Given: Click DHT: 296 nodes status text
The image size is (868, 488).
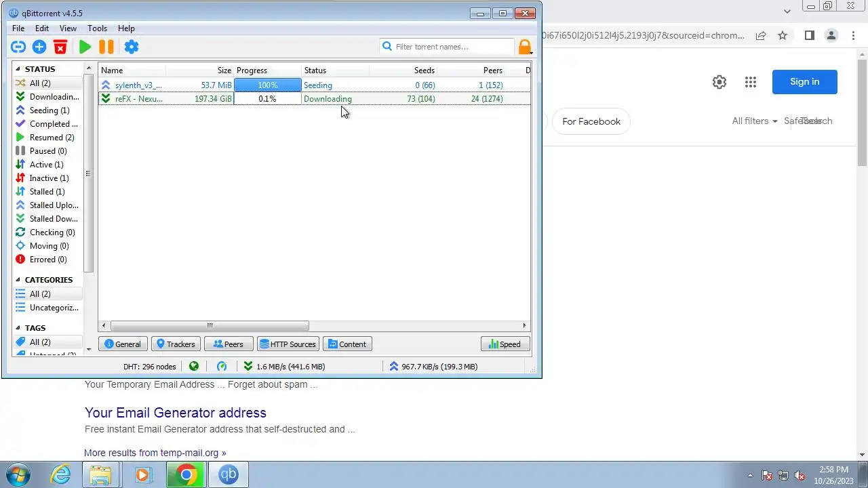Looking at the screenshot, I should pyautogui.click(x=149, y=366).
